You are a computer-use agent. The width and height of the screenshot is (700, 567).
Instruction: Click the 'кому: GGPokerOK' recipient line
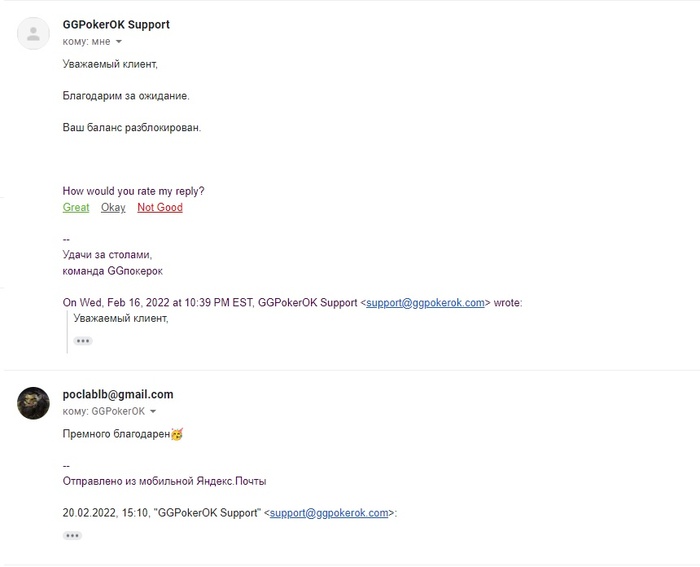click(104, 411)
